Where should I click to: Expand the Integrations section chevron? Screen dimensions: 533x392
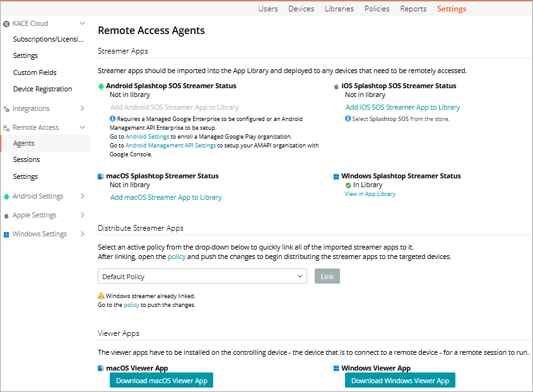tap(82, 109)
